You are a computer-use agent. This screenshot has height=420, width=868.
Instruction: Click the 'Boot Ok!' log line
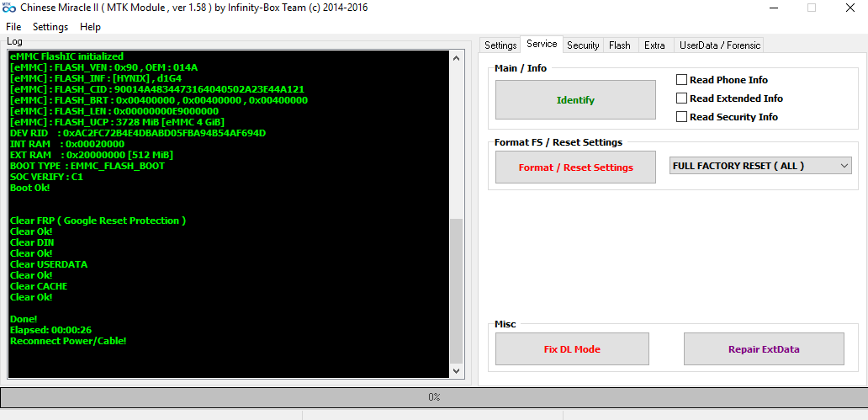point(30,188)
